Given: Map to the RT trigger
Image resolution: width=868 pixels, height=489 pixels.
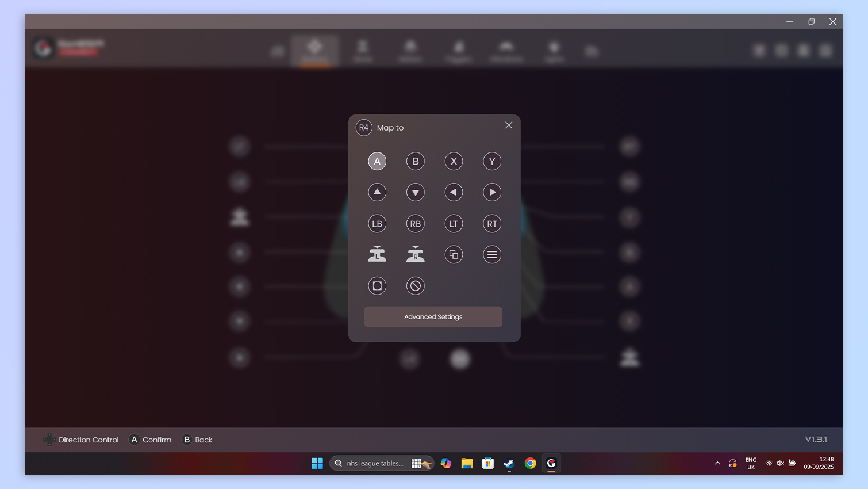Looking at the screenshot, I should click(x=492, y=224).
